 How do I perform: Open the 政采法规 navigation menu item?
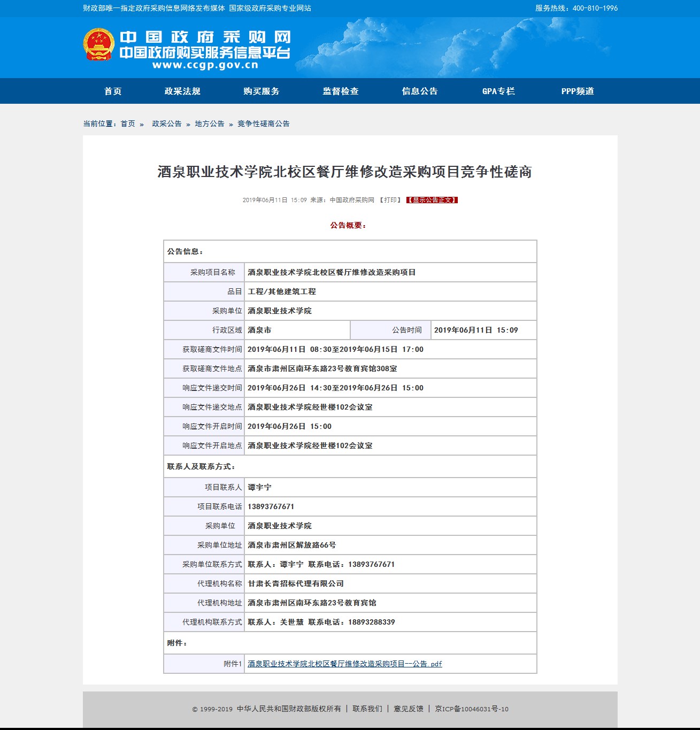click(182, 91)
